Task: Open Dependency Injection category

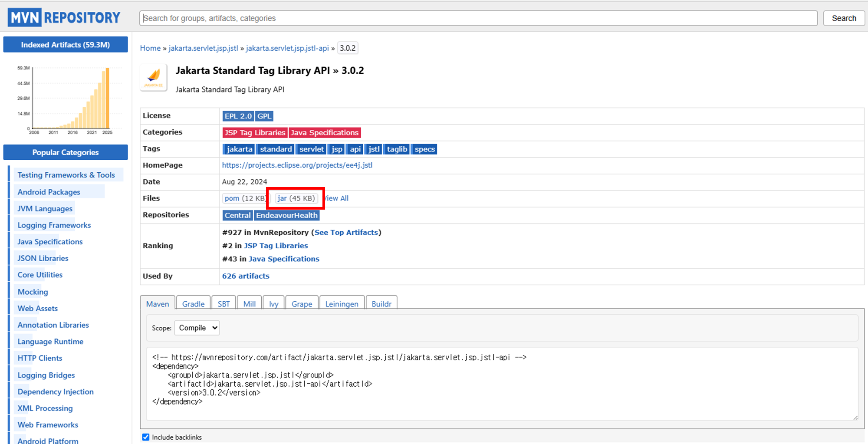Action: tap(56, 391)
